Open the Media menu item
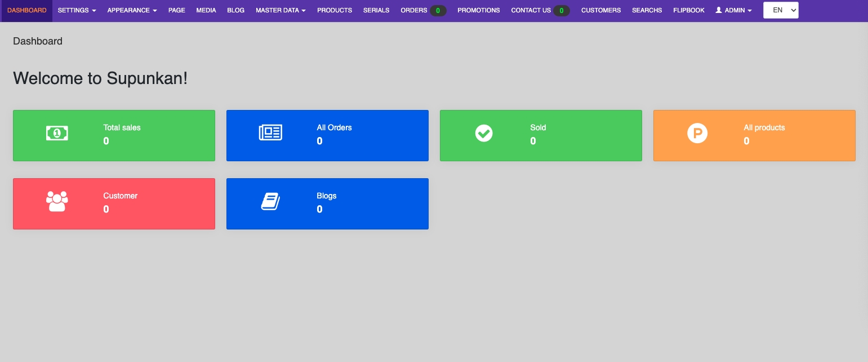The height and width of the screenshot is (362, 868). coord(206,11)
